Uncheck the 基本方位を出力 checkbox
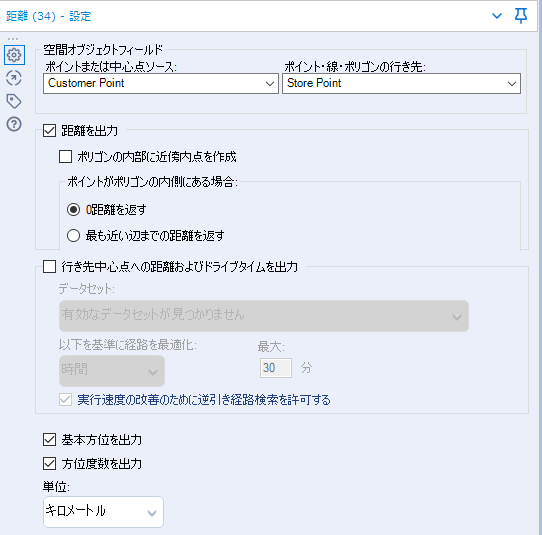Screen dimensions: 542x535 click(49, 440)
